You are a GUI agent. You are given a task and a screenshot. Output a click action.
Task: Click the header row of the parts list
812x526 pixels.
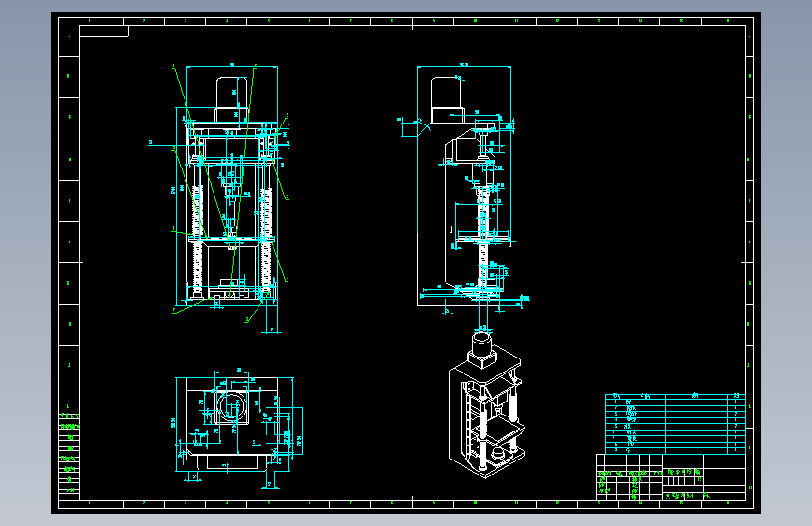pos(674,396)
